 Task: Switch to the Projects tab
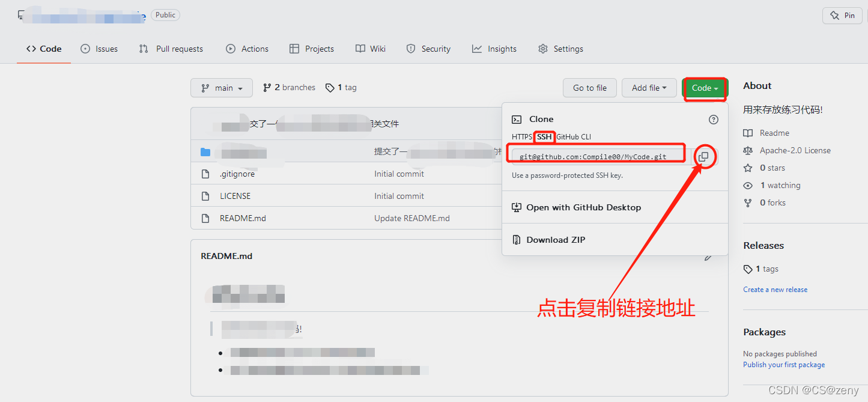312,49
